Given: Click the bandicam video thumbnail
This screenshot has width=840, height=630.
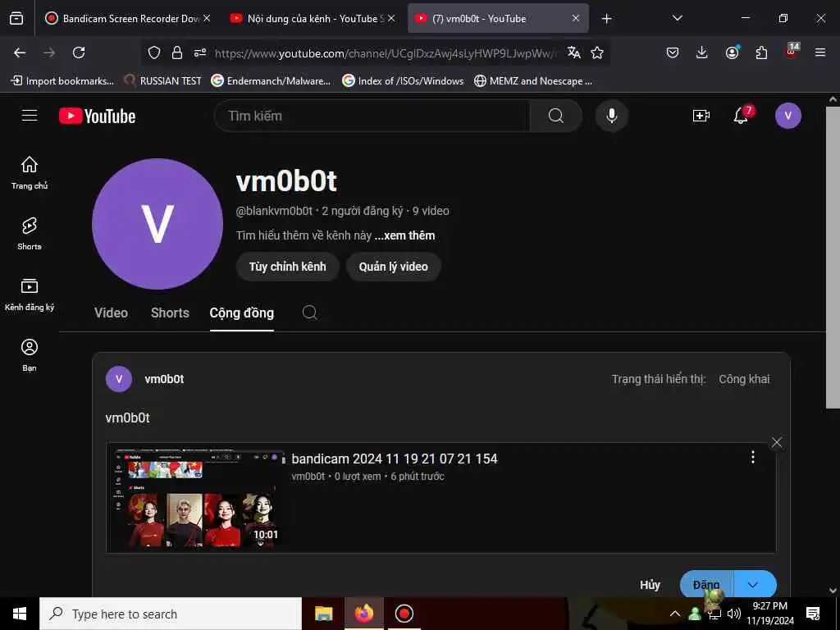Looking at the screenshot, I should point(199,498).
